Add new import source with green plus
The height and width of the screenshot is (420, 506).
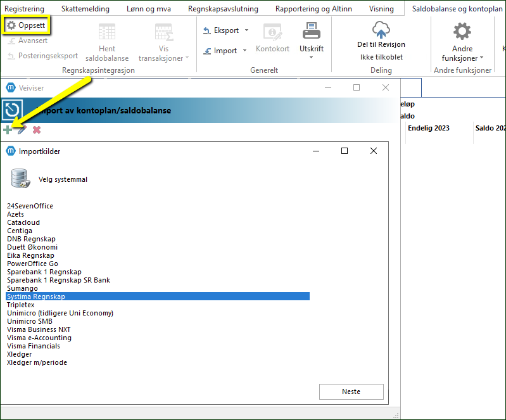pyautogui.click(x=8, y=130)
